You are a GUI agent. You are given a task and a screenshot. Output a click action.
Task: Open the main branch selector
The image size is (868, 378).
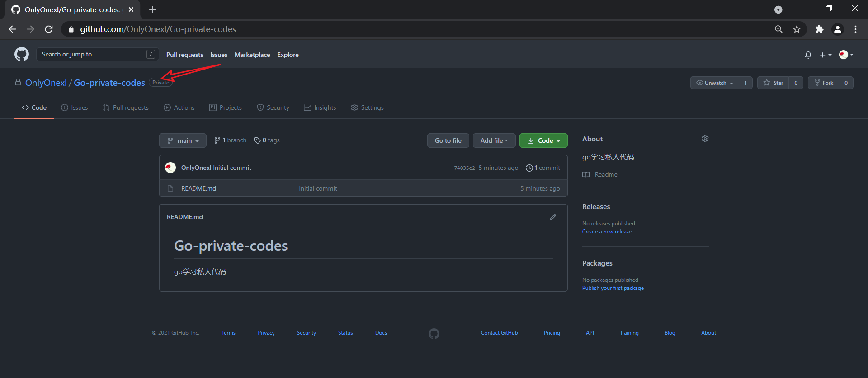tap(183, 140)
